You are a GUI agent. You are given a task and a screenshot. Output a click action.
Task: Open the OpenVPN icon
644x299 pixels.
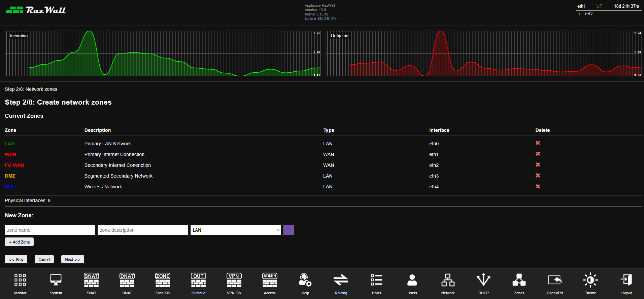point(555,280)
